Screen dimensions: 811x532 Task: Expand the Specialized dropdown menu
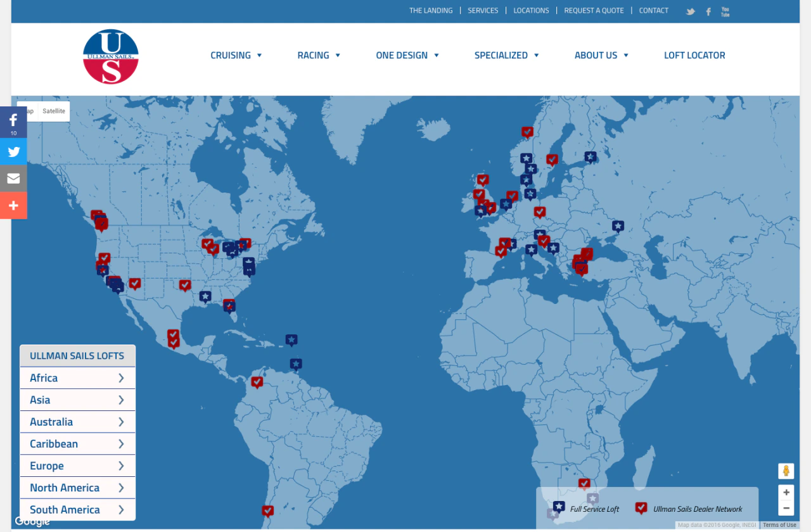click(507, 56)
